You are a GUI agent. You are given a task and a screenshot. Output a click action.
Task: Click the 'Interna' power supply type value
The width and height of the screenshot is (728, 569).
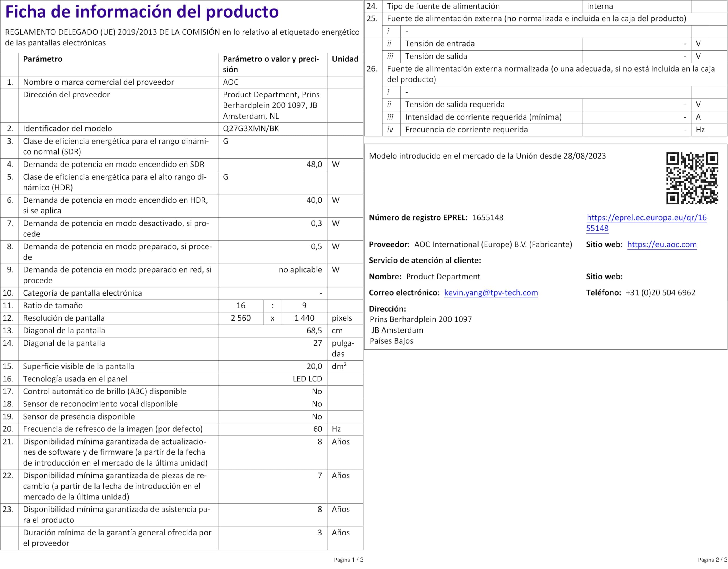click(x=600, y=6)
